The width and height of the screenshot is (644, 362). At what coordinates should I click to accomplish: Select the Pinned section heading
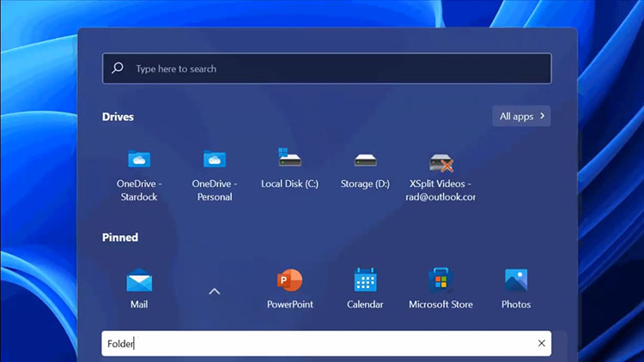pos(120,238)
